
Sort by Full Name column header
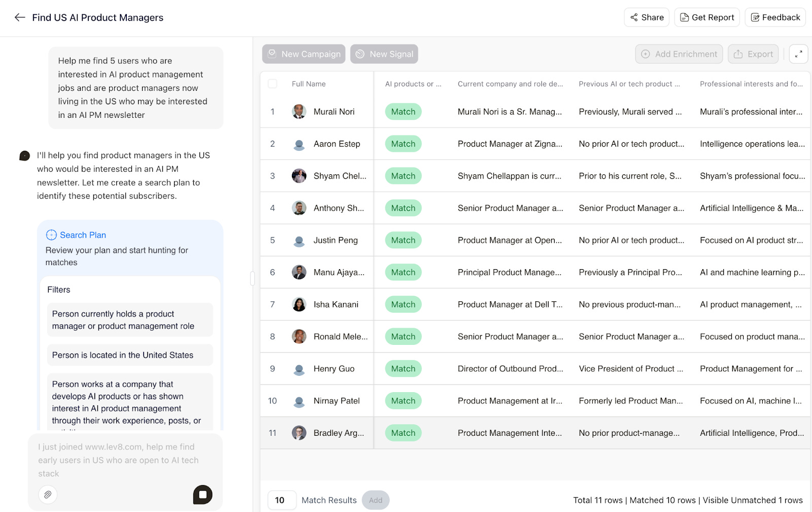pos(309,84)
